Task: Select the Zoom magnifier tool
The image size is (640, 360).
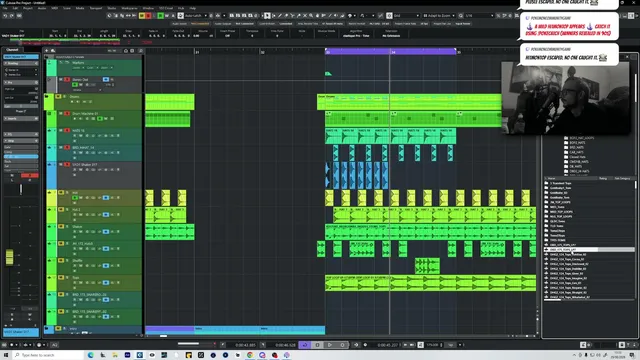Action: tap(311, 16)
